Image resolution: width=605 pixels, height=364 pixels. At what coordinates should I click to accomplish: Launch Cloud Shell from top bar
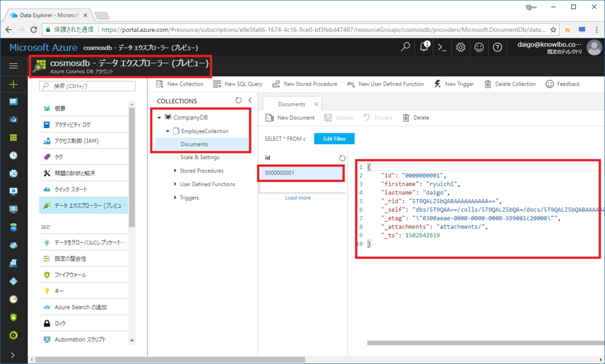tap(442, 47)
